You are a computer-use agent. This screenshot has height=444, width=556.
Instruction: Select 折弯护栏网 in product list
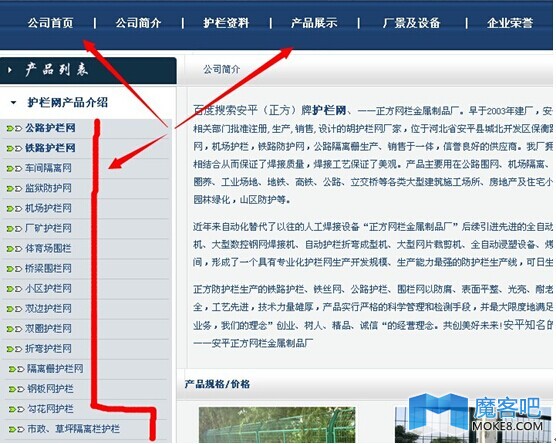[x=48, y=349]
